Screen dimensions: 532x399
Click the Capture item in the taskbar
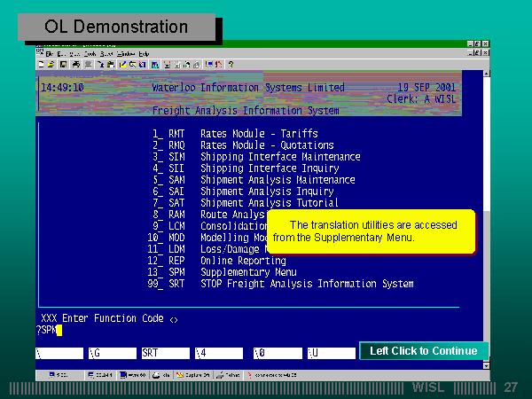[x=192, y=374]
